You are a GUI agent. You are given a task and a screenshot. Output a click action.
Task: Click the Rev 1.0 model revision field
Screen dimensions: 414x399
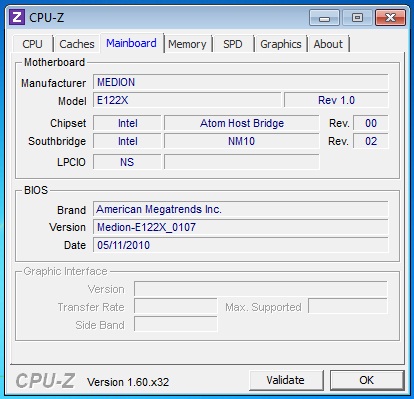(x=336, y=100)
